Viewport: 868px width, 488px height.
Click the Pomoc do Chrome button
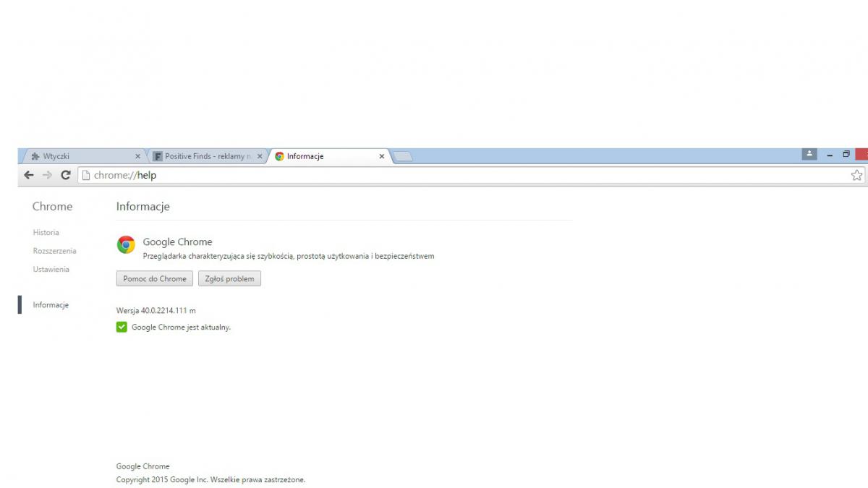(x=155, y=278)
